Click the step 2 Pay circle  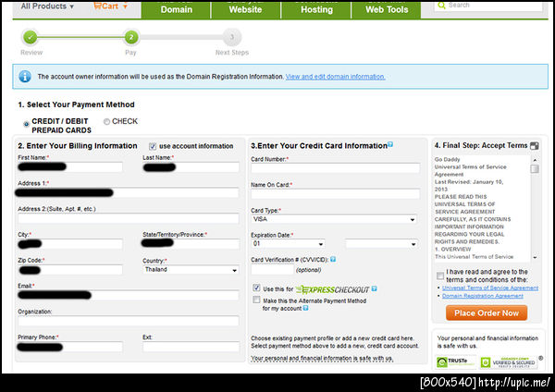(131, 37)
